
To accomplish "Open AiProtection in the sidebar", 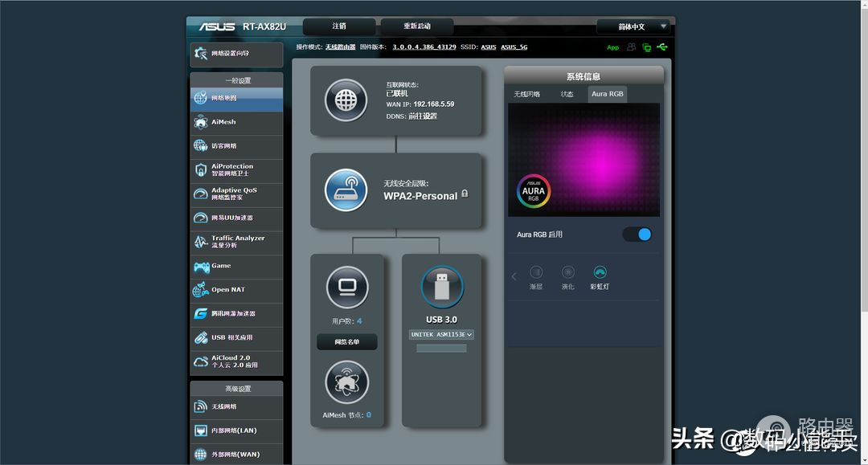I will click(236, 169).
